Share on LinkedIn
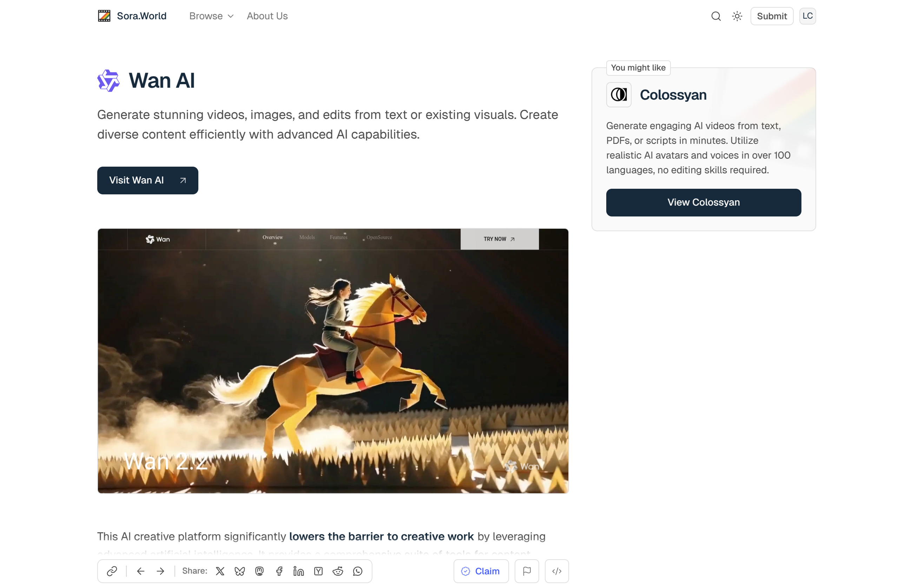This screenshot has height=588, width=905. pyautogui.click(x=298, y=571)
